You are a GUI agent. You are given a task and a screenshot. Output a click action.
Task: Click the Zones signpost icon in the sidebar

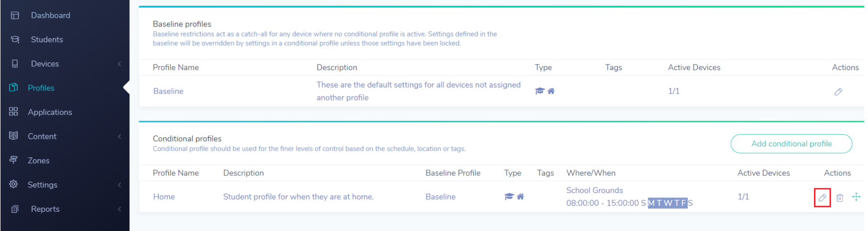[13, 160]
